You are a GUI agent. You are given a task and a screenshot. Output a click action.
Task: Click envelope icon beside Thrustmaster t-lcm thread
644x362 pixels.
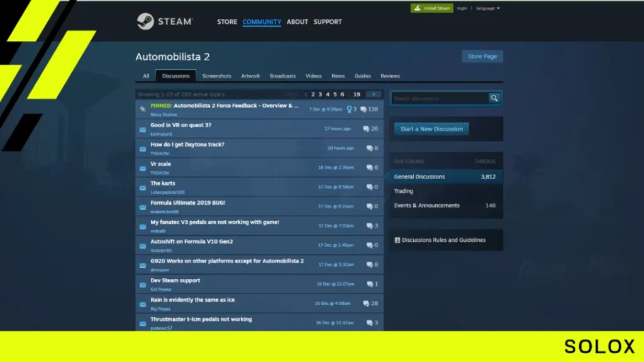(143, 324)
